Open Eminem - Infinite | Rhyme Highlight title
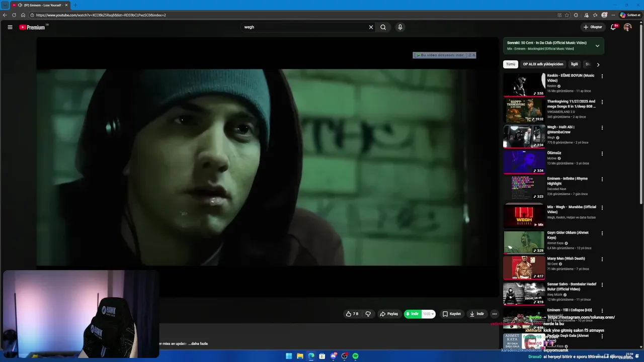The width and height of the screenshot is (644, 362). click(568, 181)
